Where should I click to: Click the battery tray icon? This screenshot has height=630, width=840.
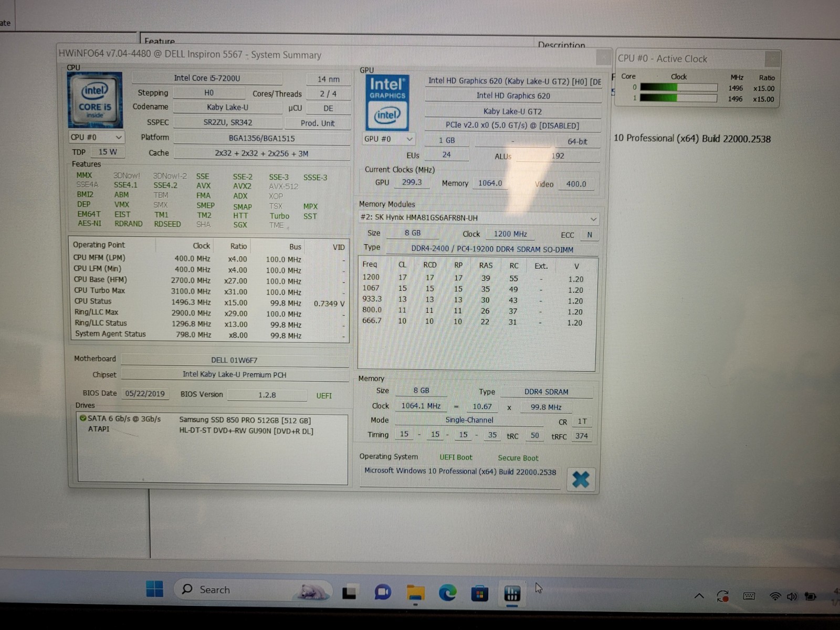point(811,596)
